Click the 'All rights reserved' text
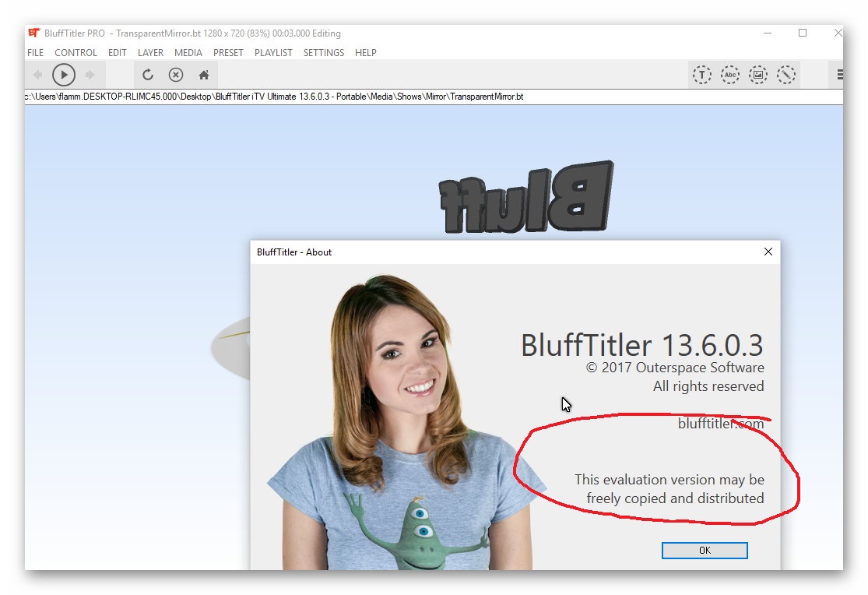Screen dimensions: 868x595 [708, 386]
